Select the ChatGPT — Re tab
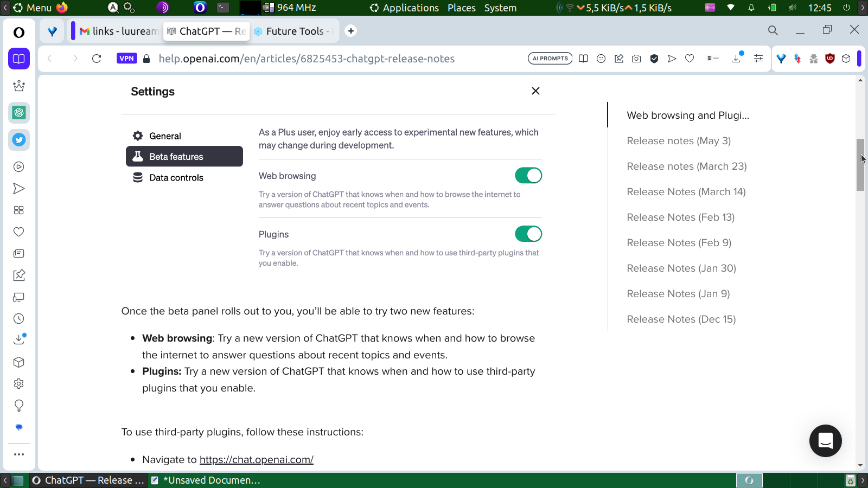 pos(206,31)
